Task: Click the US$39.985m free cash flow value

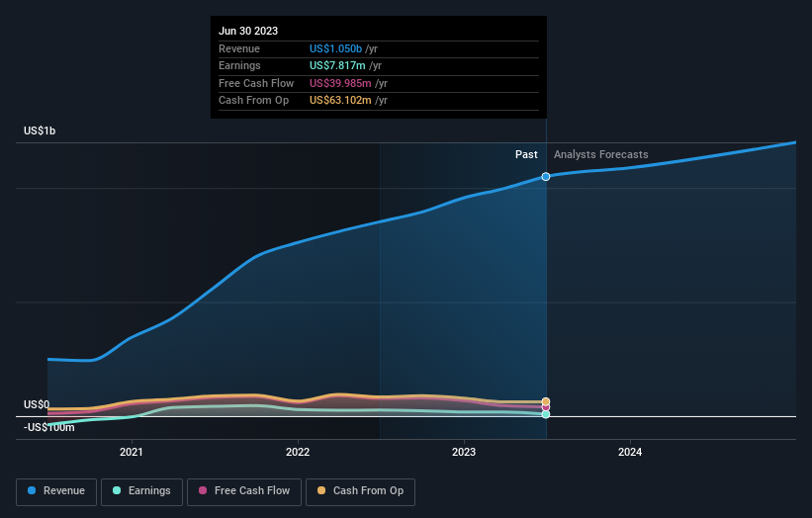Action: (340, 83)
